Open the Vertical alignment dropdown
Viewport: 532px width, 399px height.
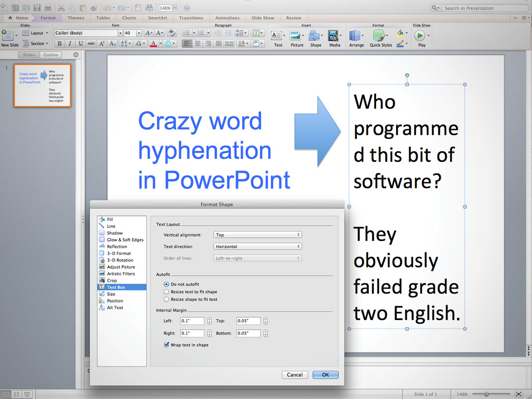[258, 235]
